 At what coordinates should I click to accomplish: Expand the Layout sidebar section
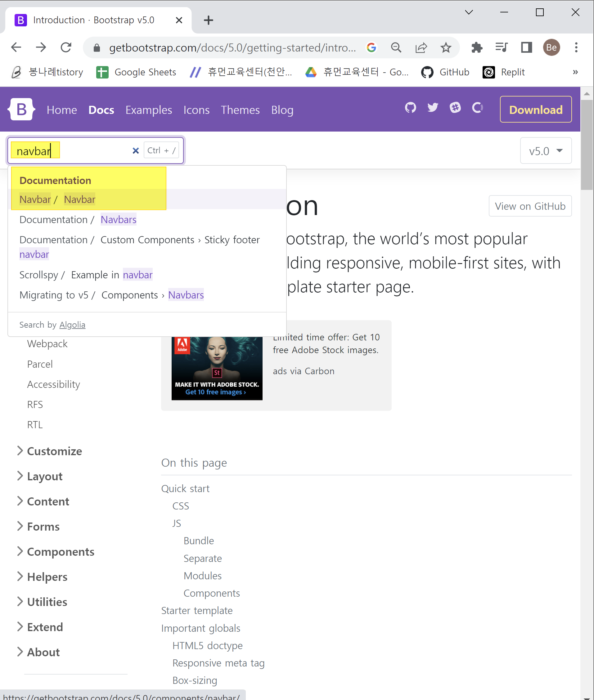[x=40, y=476]
